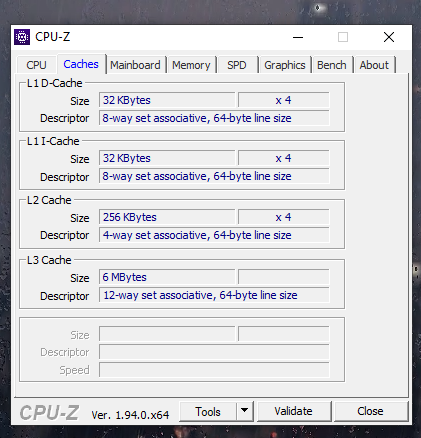Viewport: 421px width, 438px height.
Task: Click the Tools button
Action: [x=208, y=412]
